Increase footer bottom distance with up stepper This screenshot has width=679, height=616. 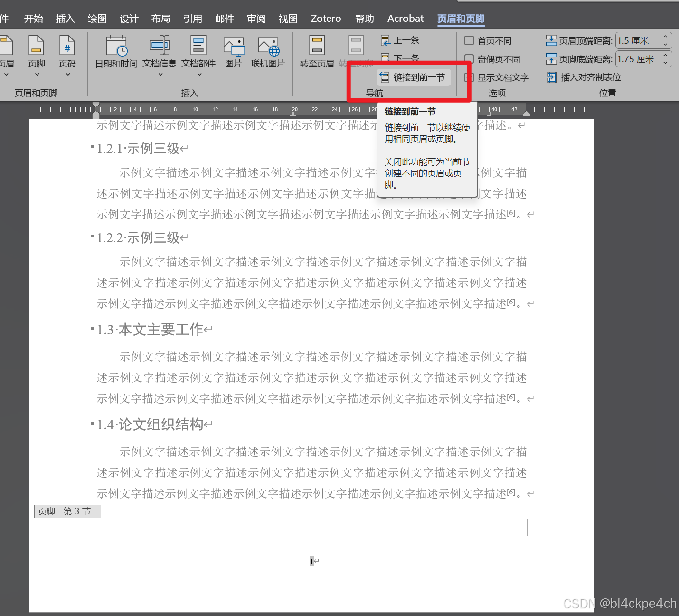click(666, 55)
